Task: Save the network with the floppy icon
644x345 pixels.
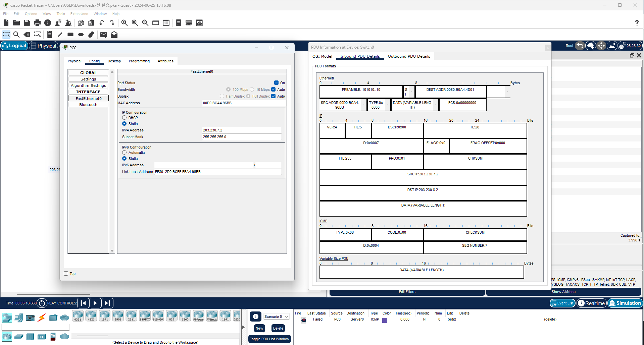Action: 27,23
